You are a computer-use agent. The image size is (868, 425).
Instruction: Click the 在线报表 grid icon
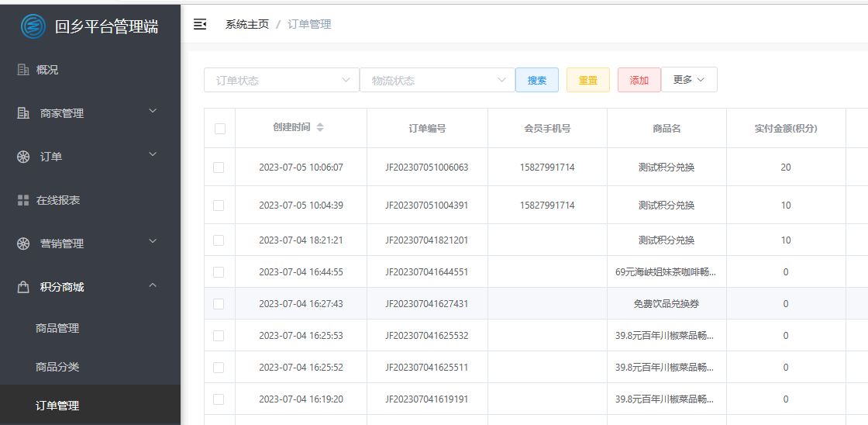[x=23, y=200]
